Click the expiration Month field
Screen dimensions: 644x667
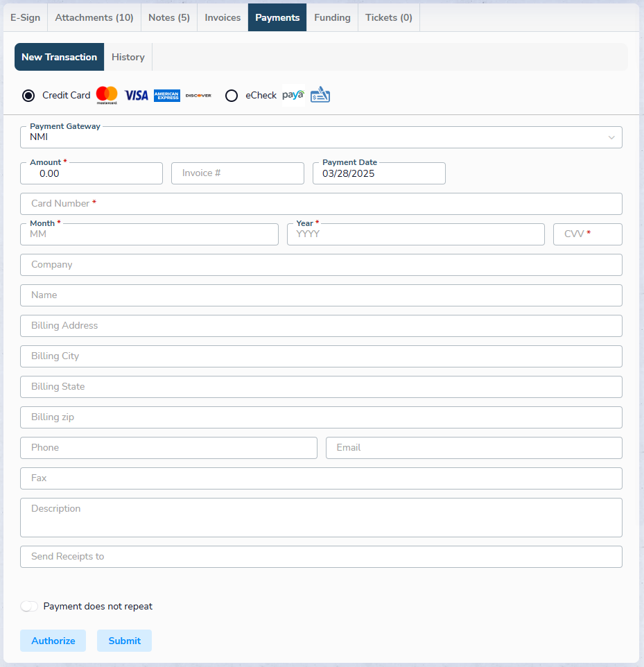(x=149, y=234)
